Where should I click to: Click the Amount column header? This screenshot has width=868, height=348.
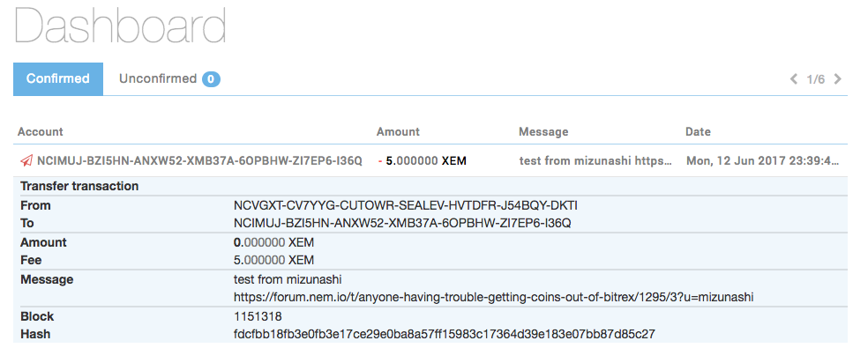pos(398,131)
